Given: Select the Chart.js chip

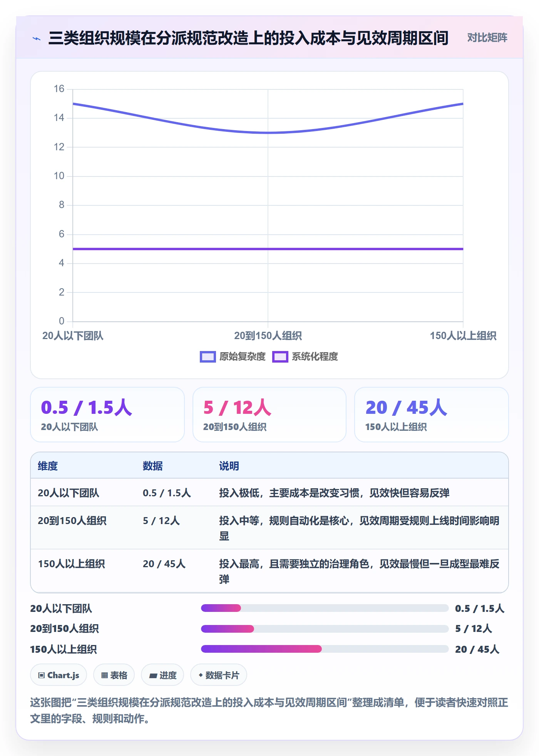Looking at the screenshot, I should click(x=59, y=675).
